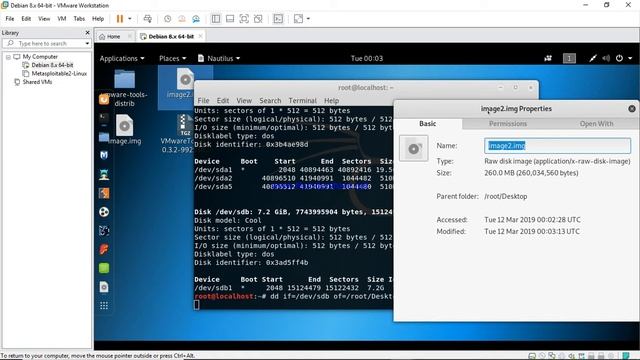This screenshot has width=640, height=360.
Task: Switch to the Debian 8.x 64-bit tab
Action: coord(171,36)
